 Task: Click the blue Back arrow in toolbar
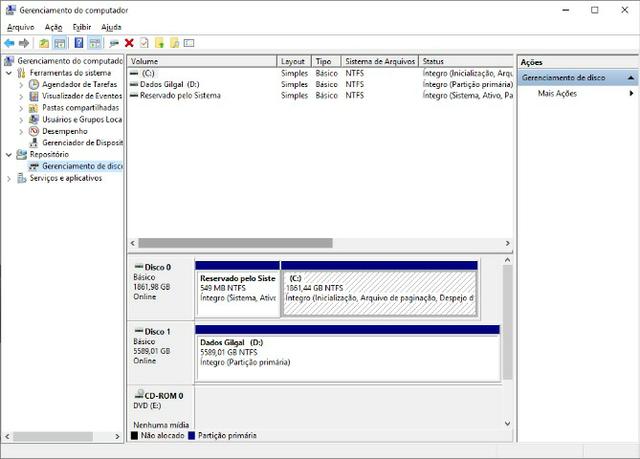(9, 43)
